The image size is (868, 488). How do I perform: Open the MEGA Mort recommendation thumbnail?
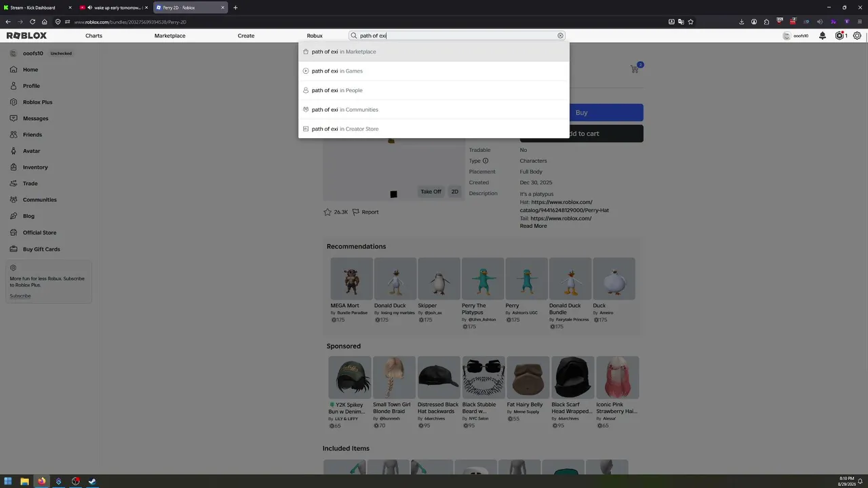coord(351,279)
